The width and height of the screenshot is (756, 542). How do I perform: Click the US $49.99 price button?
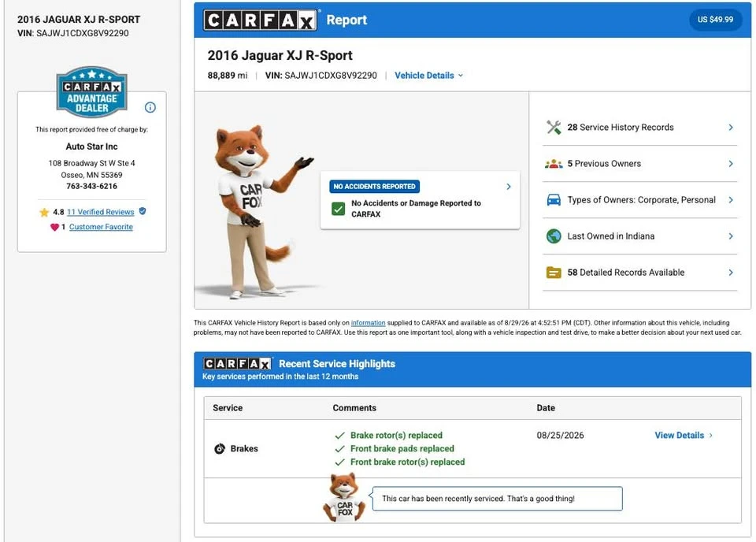click(715, 20)
